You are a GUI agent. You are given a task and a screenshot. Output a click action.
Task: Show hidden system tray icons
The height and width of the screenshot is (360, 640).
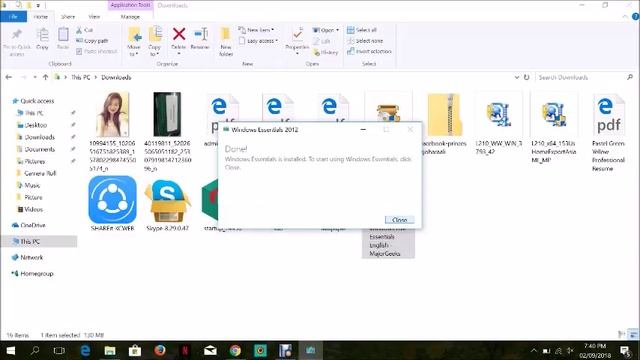coord(533,351)
